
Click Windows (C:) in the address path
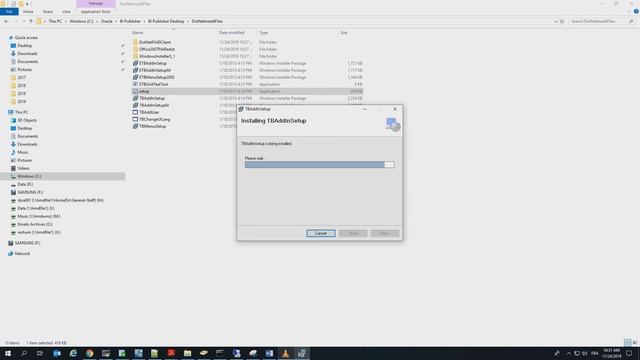(81, 21)
